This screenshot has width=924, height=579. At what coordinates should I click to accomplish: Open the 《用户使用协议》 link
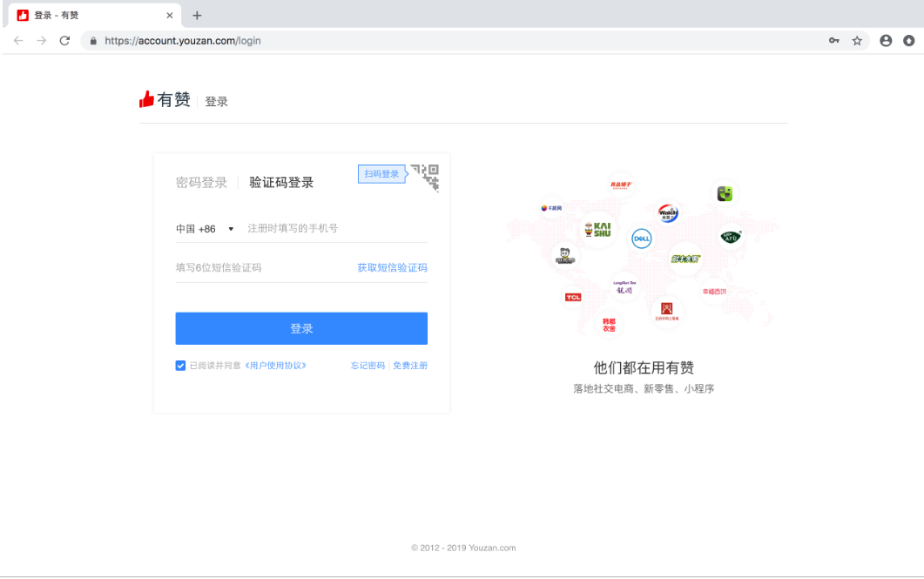pos(275,366)
